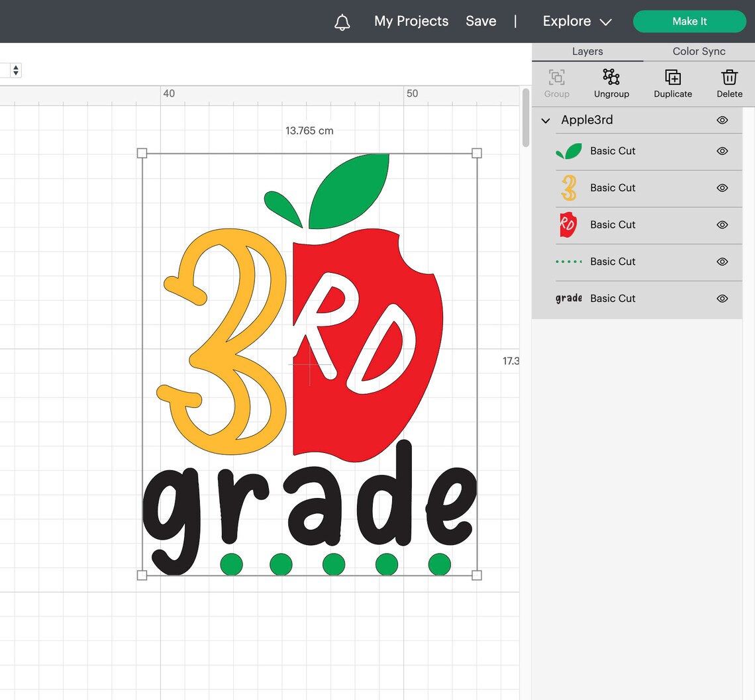Ungroup the selected Apple3rd design
Image resolution: width=755 pixels, height=700 pixels.
(611, 83)
